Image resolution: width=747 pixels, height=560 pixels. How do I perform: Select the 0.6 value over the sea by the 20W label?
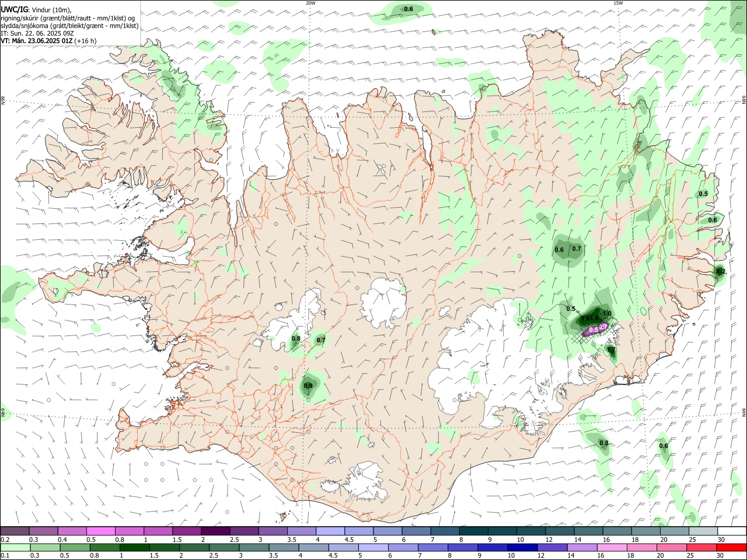[x=409, y=9]
